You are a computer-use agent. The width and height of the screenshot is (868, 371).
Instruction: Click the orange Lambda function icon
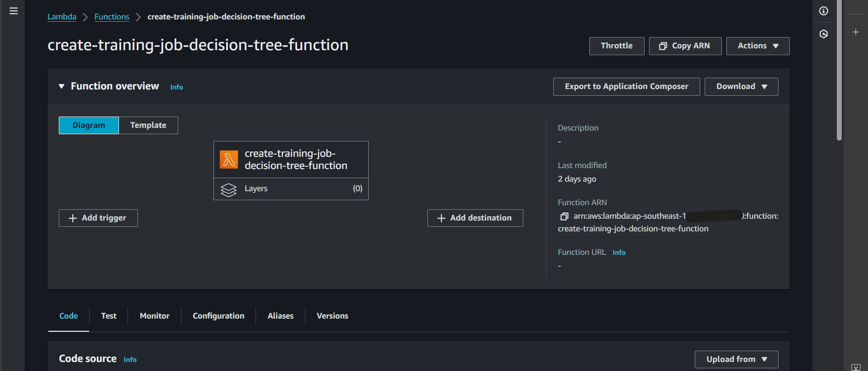point(229,160)
